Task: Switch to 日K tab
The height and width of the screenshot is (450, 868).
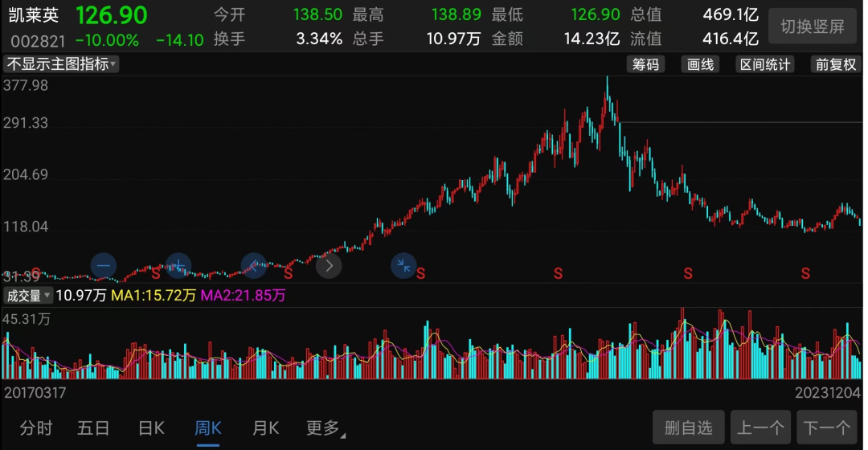Action: pyautogui.click(x=151, y=427)
